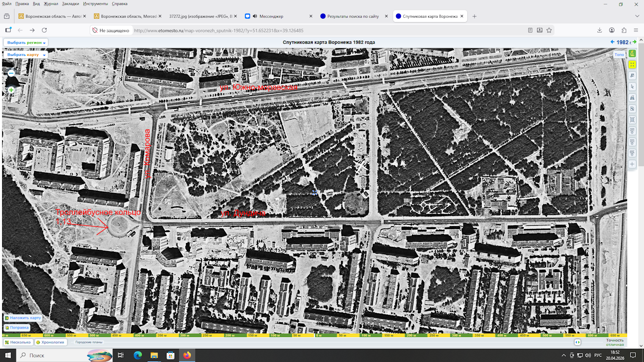
Task: Toggle the Топо map layer
Action: point(619,55)
